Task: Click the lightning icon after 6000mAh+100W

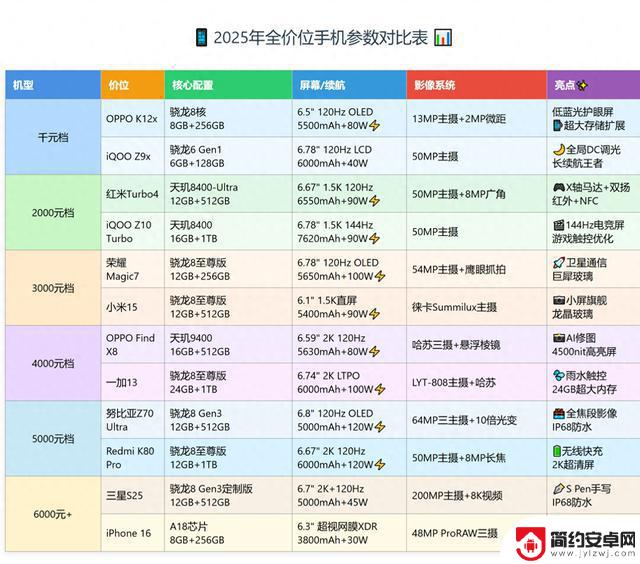Action: point(380,389)
